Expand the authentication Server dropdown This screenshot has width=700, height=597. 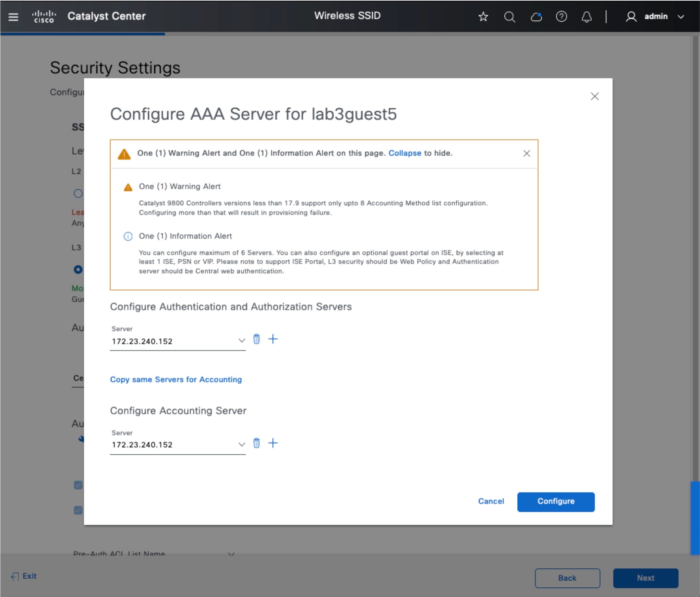point(241,341)
